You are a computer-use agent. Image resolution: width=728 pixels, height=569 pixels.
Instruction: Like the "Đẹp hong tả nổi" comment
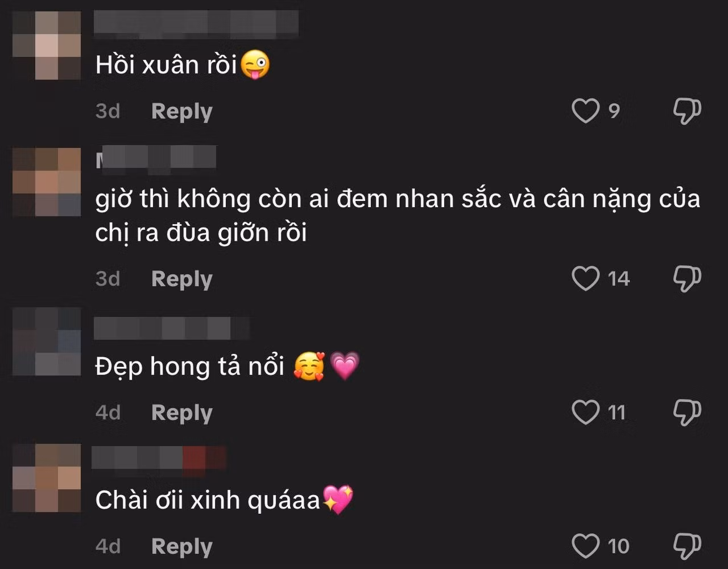(585, 413)
